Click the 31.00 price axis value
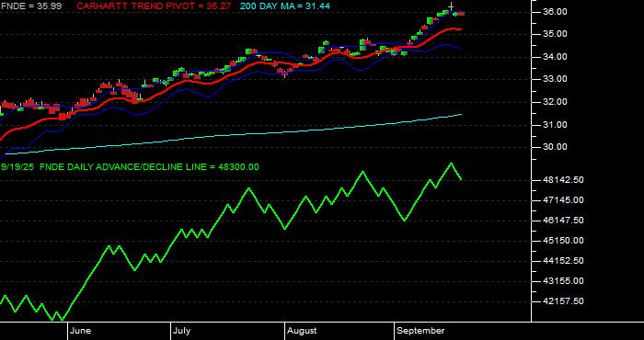 [556, 124]
